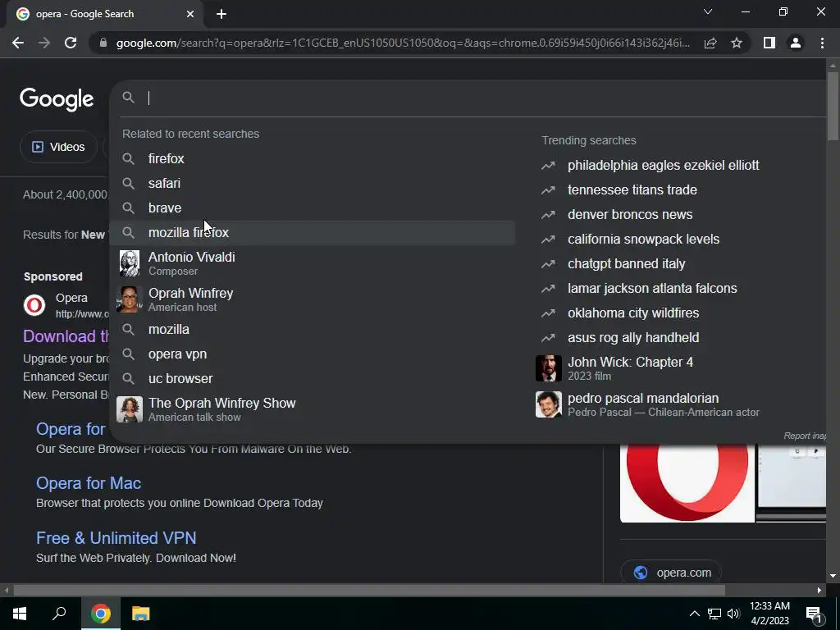Image resolution: width=840 pixels, height=630 pixels.
Task: Click the vertical page scrollbar
Action: [833, 105]
